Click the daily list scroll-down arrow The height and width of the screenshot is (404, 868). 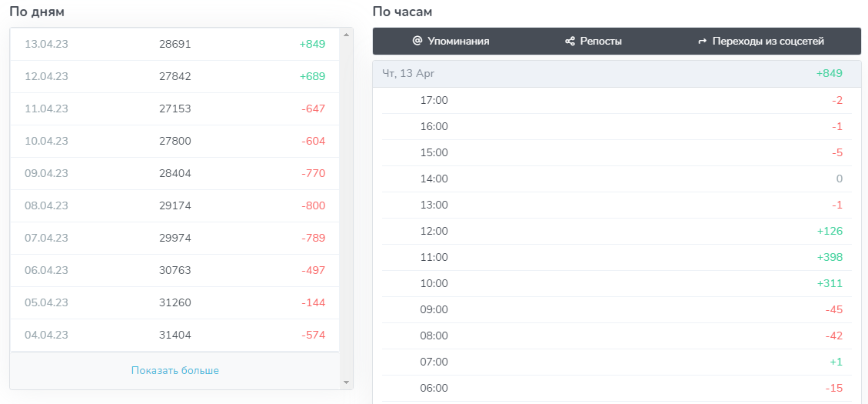pyautogui.click(x=347, y=382)
